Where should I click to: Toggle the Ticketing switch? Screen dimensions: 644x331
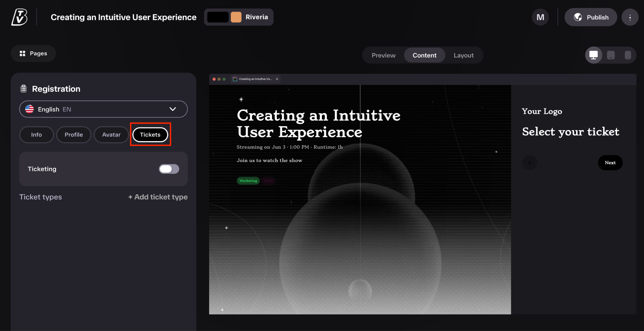pos(169,169)
